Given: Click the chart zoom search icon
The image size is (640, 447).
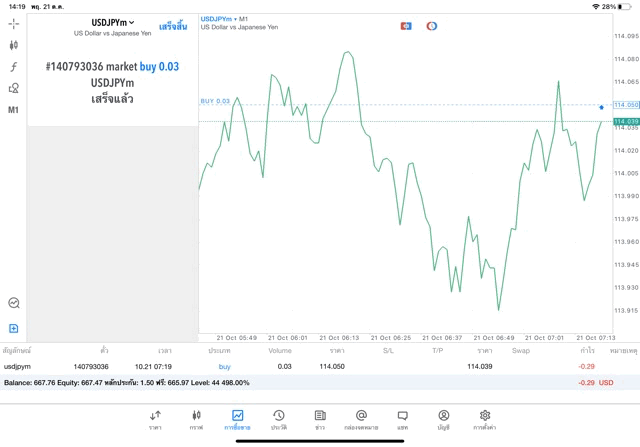Looking at the screenshot, I should 14,303.
